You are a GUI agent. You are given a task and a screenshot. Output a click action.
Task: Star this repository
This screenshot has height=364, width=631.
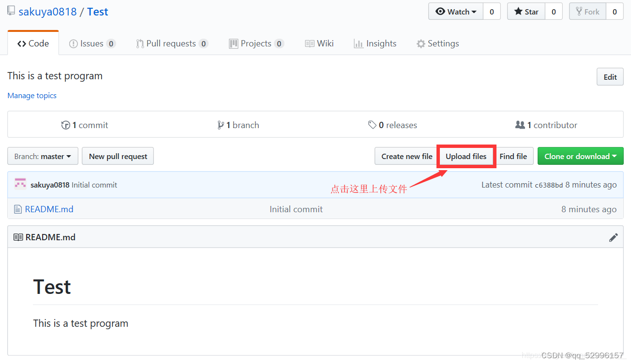pyautogui.click(x=526, y=12)
